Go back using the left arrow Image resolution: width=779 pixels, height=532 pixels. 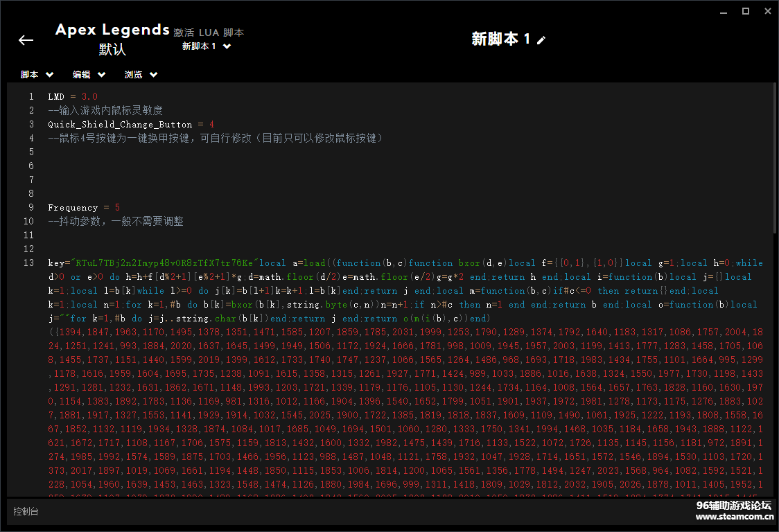(26, 40)
